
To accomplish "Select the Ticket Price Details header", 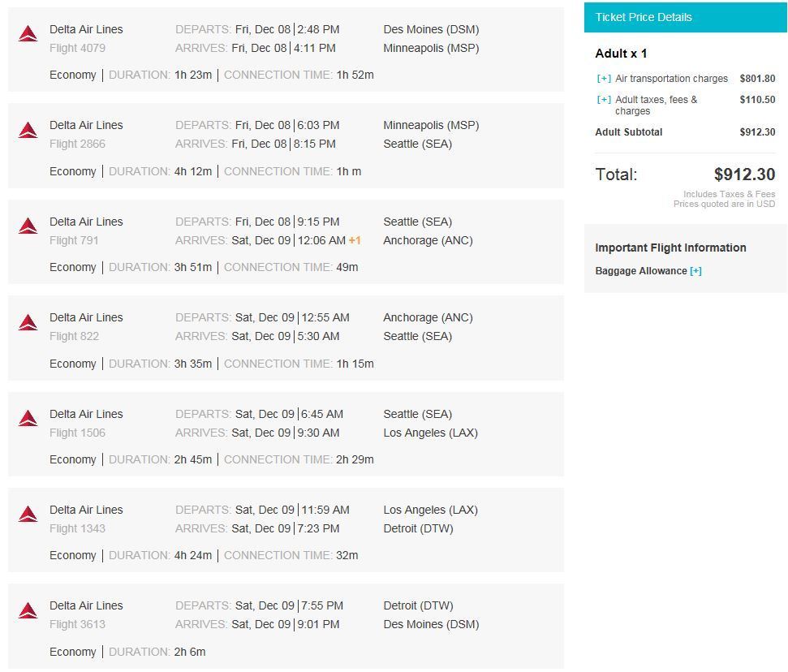I will pos(644,17).
